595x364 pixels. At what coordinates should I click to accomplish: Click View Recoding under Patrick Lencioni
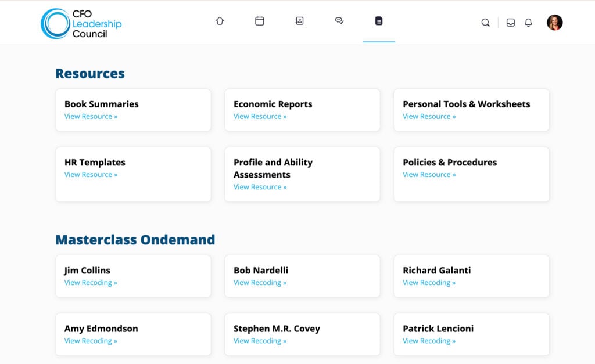tap(429, 341)
